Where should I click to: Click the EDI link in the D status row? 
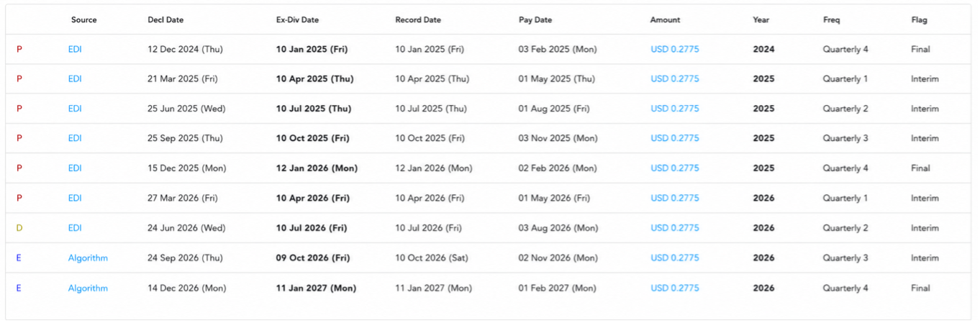tap(75, 228)
